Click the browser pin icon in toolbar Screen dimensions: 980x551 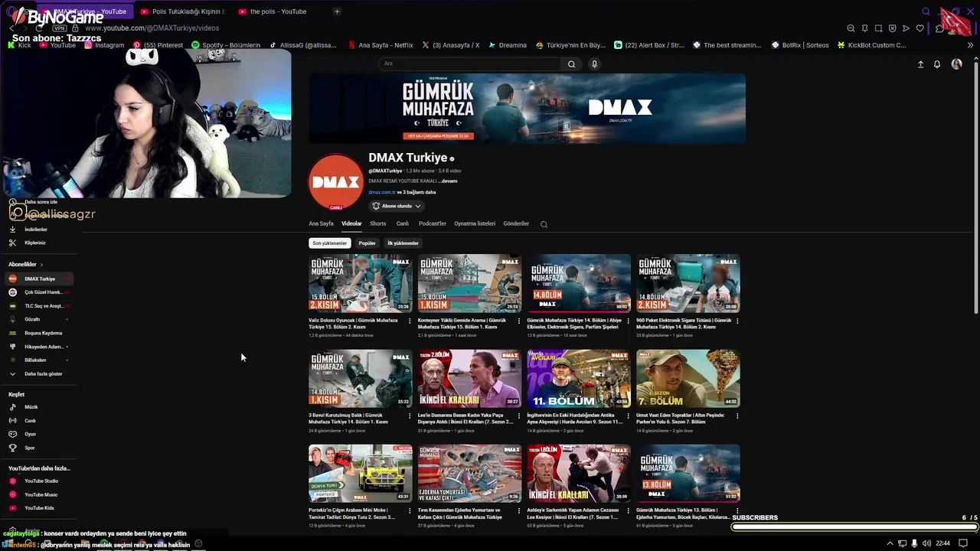click(x=864, y=28)
